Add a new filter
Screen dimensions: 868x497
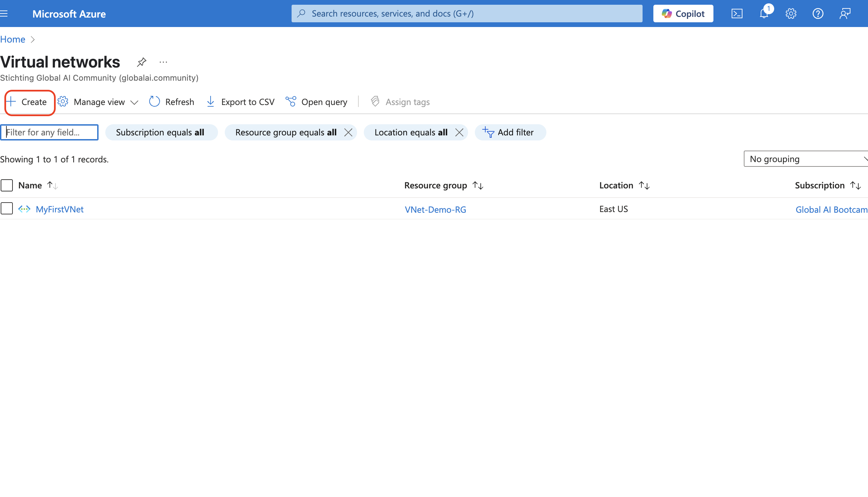click(510, 132)
